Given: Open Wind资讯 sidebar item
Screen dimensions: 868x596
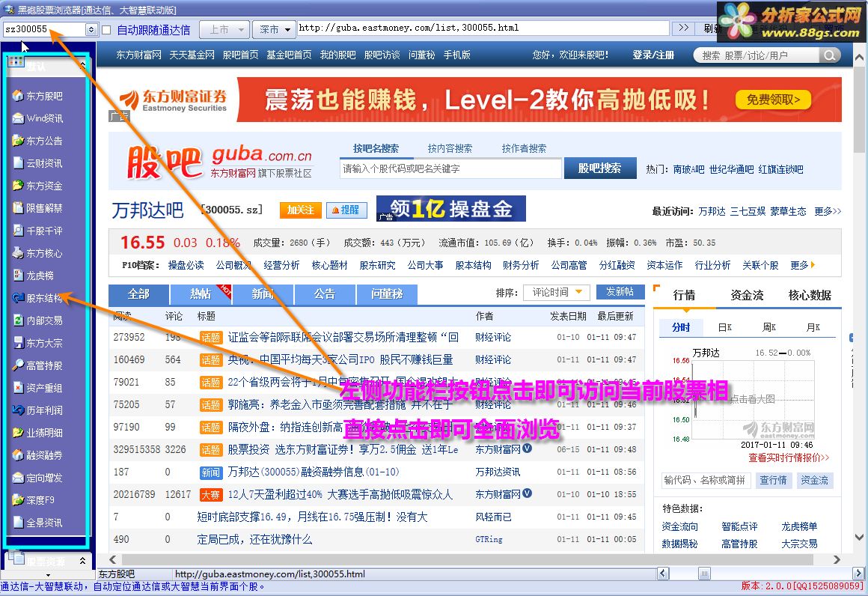Looking at the screenshot, I should (x=37, y=118).
